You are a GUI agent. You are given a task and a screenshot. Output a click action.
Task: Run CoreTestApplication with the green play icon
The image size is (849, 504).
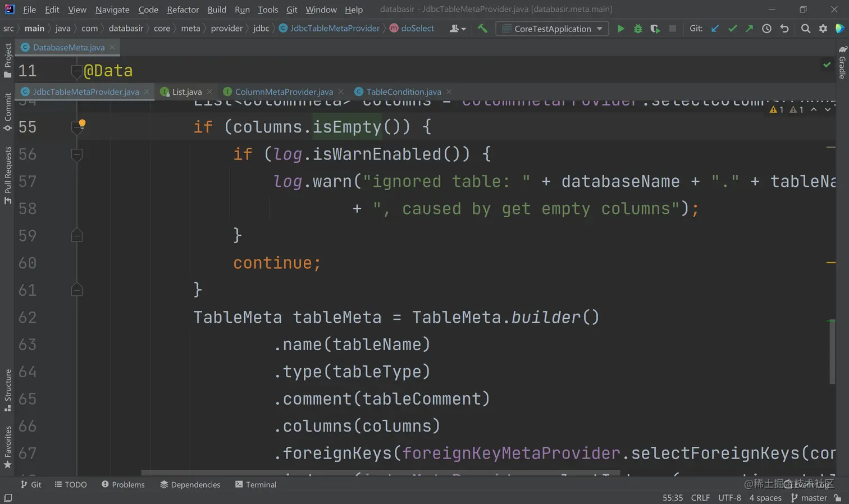click(620, 29)
